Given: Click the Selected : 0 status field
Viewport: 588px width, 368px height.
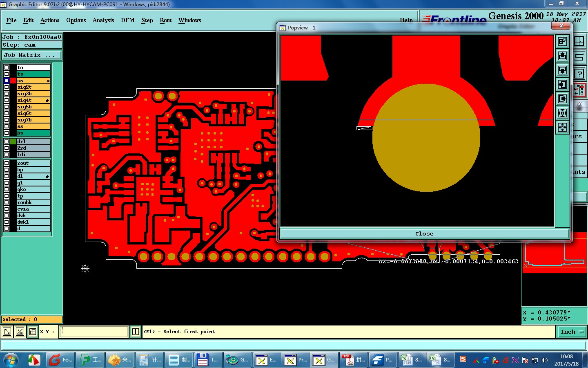Looking at the screenshot, I should (32, 319).
